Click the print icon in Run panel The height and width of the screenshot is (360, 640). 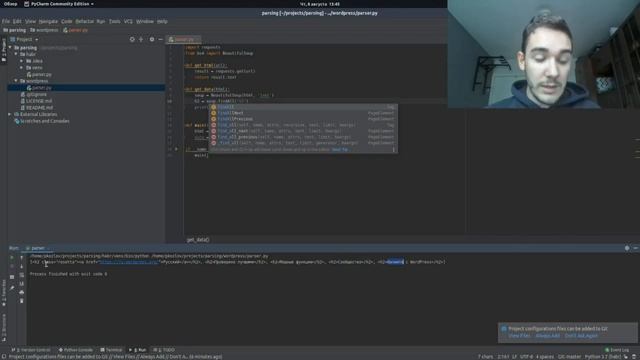(22, 292)
